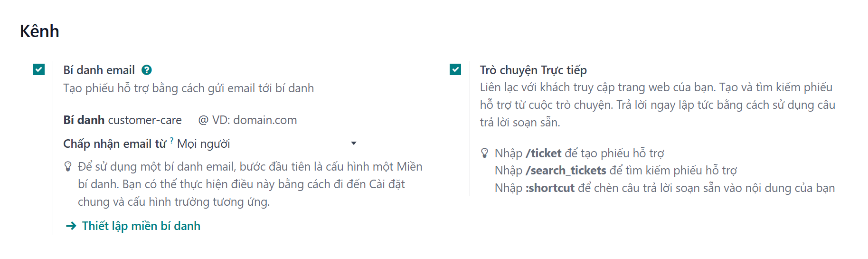This screenshot has height=259, width=868.
Task: Click the lightbulb icon near email alias tip
Action: [68, 166]
